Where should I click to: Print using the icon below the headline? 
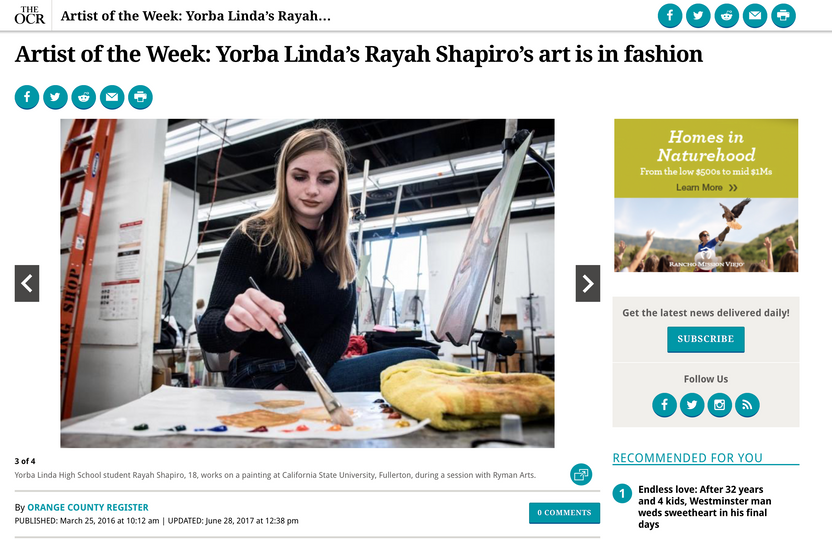pos(141,97)
